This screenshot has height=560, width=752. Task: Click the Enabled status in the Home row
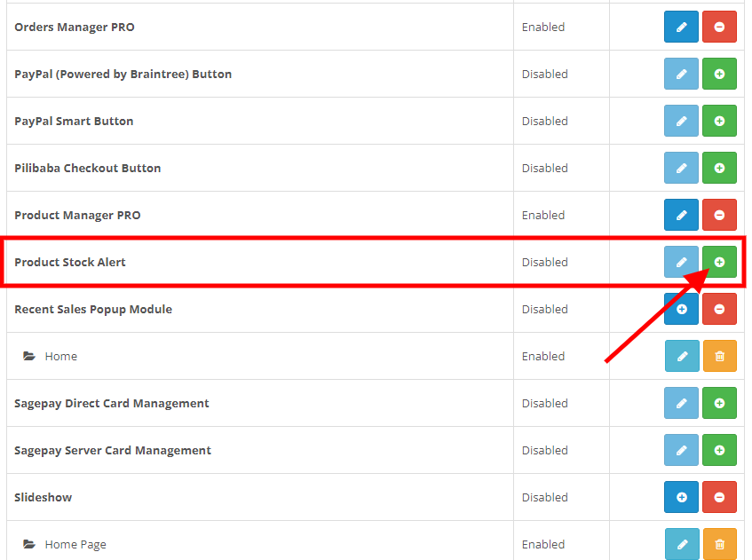[543, 356]
